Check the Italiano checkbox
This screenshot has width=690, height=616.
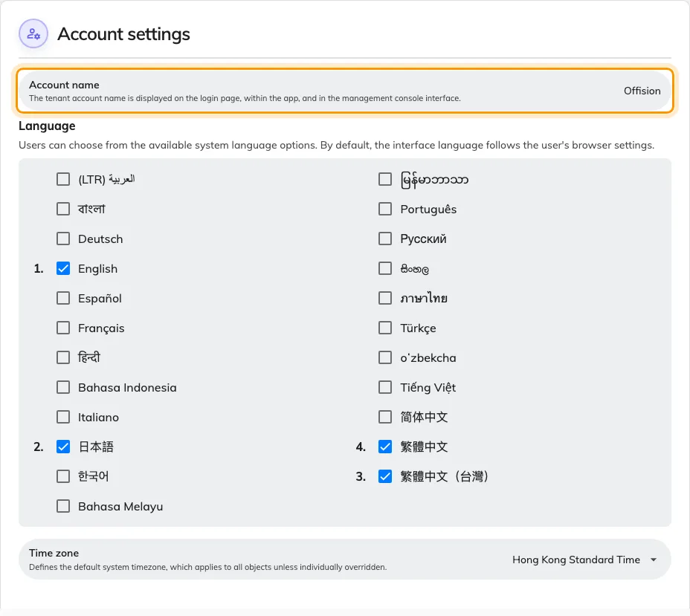coord(63,418)
